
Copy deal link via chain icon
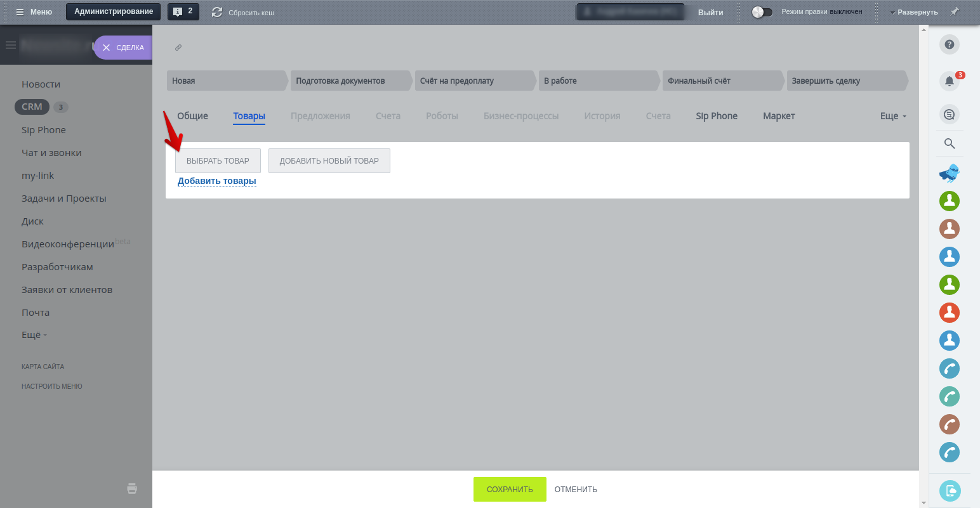pos(178,48)
